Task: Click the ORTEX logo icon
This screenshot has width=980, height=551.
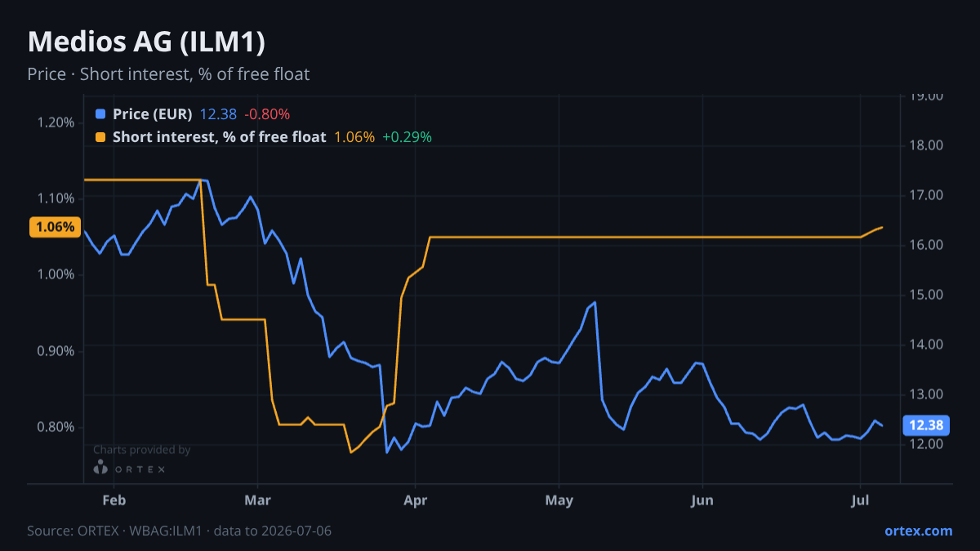Action: coord(100,468)
